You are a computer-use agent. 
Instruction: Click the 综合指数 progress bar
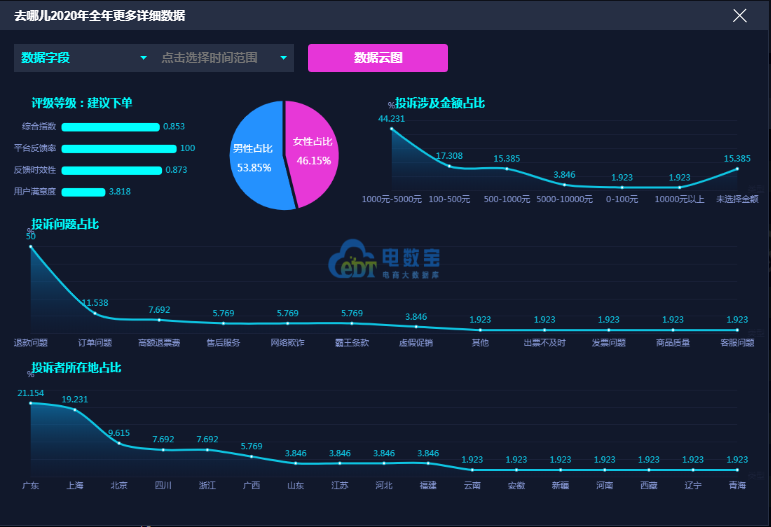(111, 127)
